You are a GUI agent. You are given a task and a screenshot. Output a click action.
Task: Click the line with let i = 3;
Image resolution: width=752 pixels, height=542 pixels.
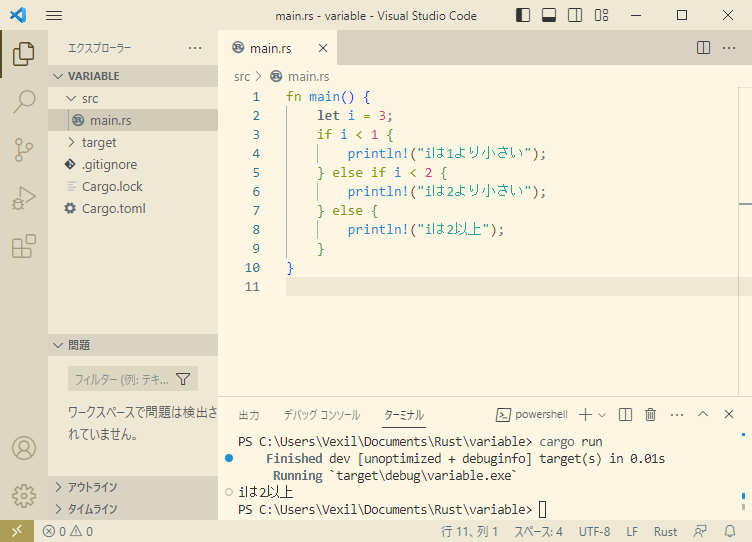(354, 116)
